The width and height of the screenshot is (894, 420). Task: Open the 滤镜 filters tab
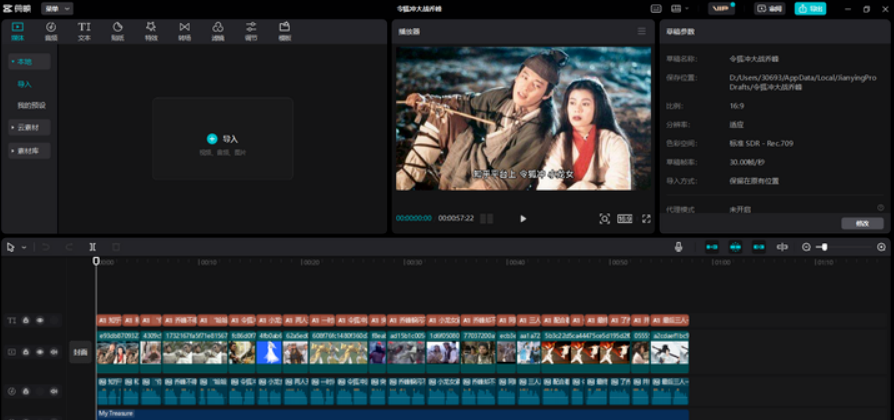coord(218,31)
